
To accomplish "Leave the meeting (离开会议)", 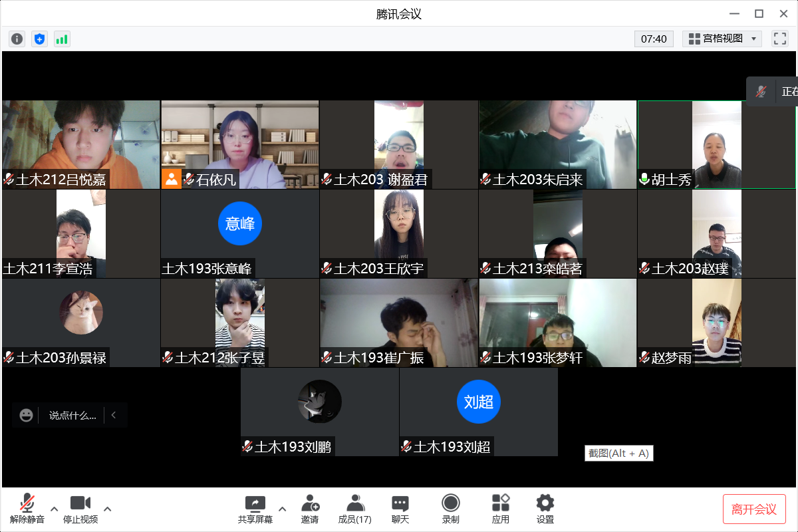I will pos(754,509).
